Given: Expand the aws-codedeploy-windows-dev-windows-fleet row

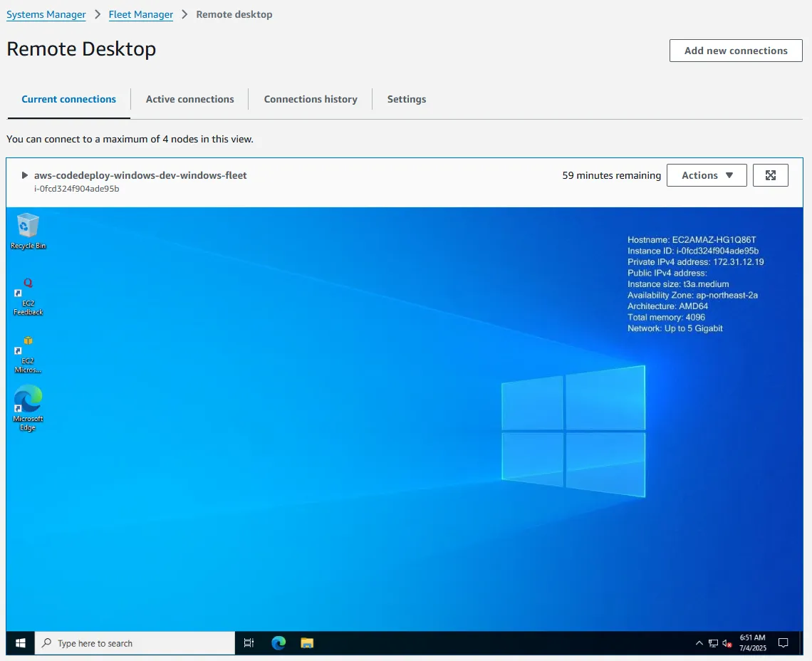Looking at the screenshot, I should (24, 175).
